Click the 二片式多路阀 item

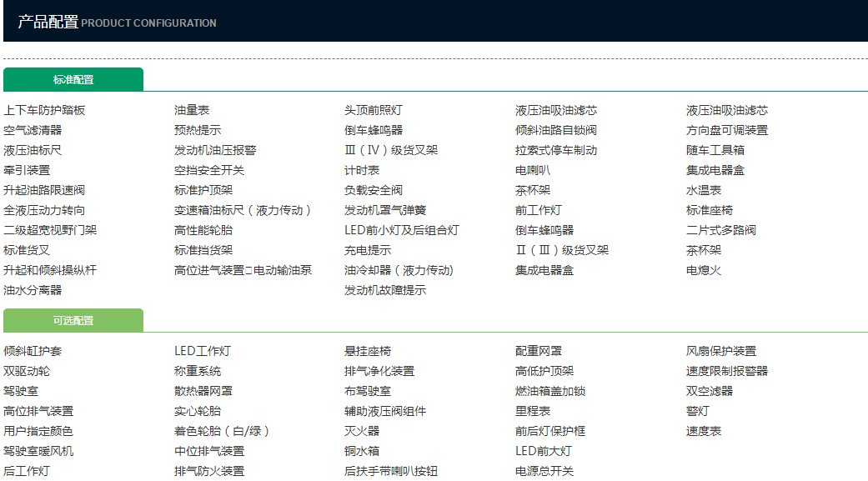pyautogui.click(x=721, y=230)
